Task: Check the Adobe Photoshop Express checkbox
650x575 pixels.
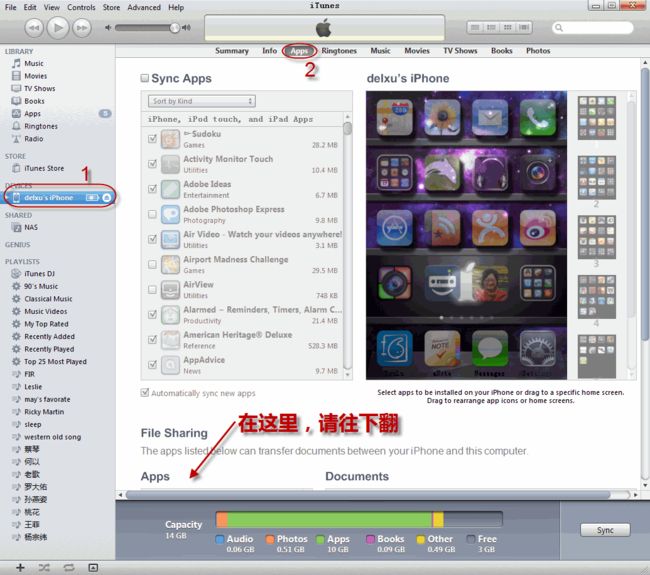Action: [x=152, y=214]
